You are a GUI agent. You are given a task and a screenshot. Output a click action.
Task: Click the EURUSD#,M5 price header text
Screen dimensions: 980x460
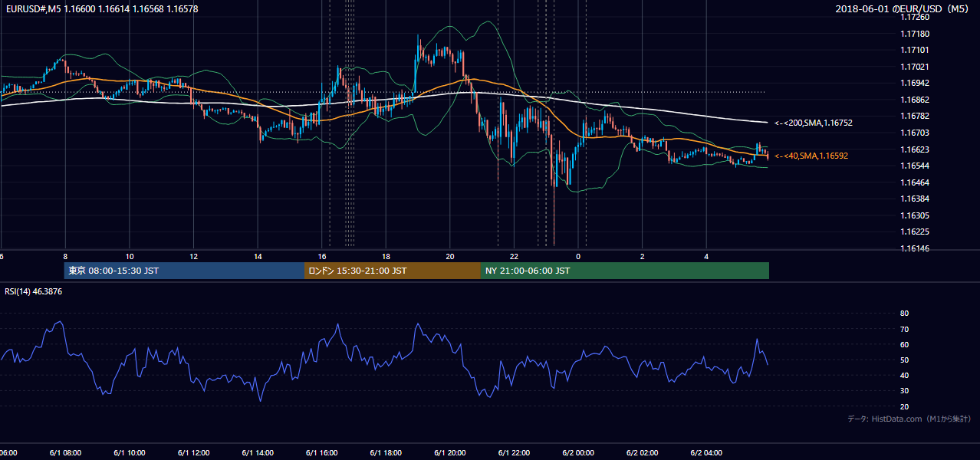pyautogui.click(x=100, y=8)
